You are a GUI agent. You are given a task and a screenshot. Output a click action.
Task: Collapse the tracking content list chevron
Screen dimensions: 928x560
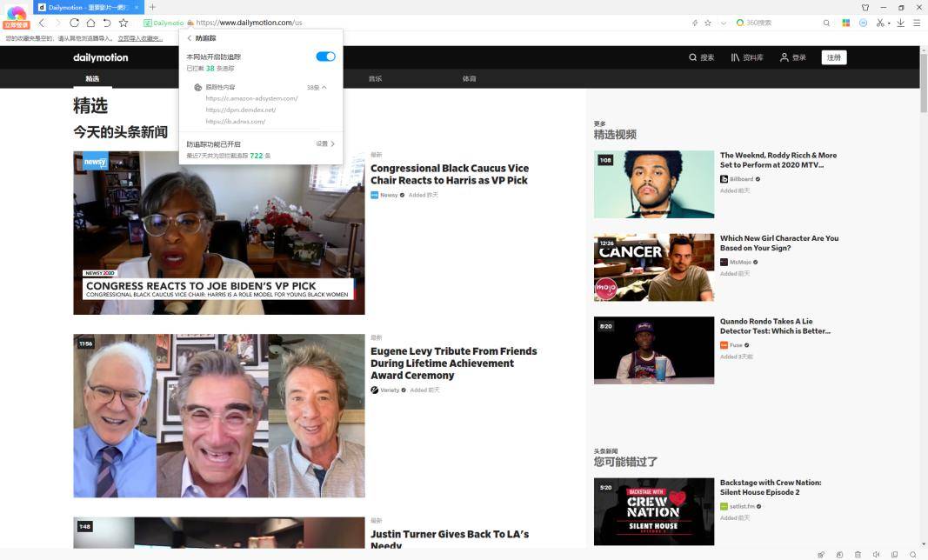point(324,87)
